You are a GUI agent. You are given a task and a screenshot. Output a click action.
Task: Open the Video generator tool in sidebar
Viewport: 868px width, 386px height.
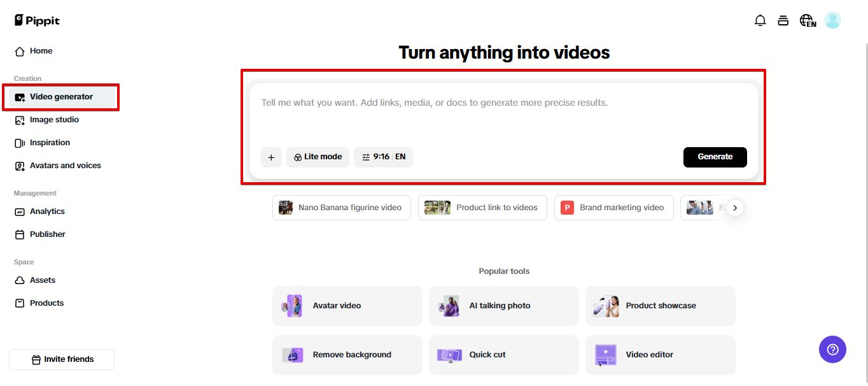61,97
